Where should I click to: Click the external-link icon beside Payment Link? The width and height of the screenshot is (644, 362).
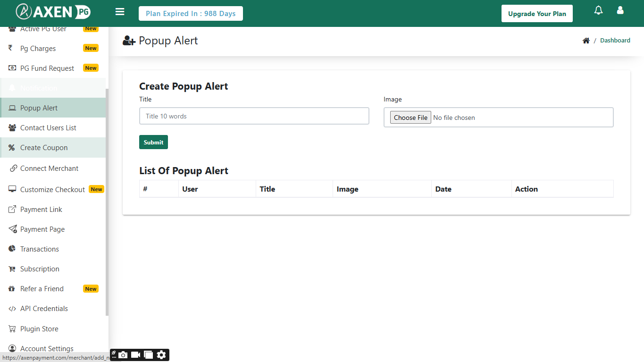12,209
